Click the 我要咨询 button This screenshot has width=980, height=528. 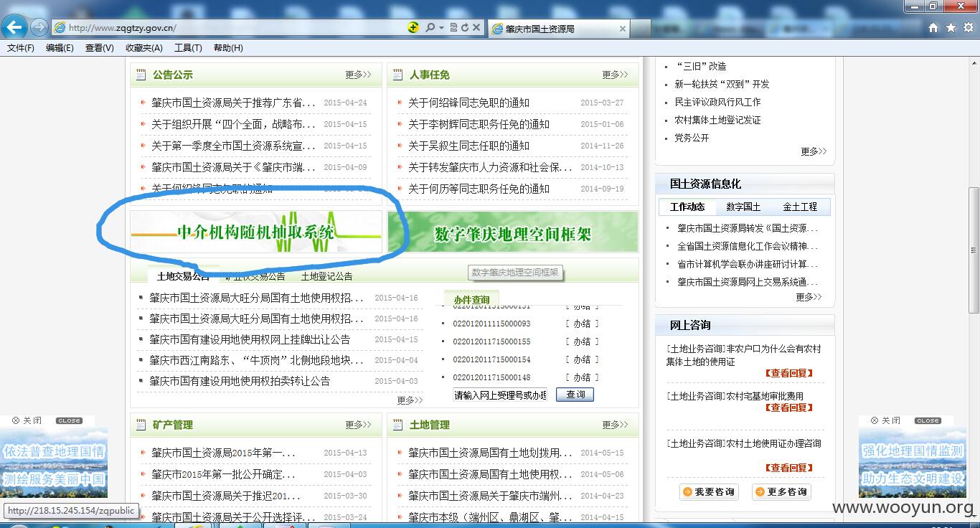(x=709, y=492)
